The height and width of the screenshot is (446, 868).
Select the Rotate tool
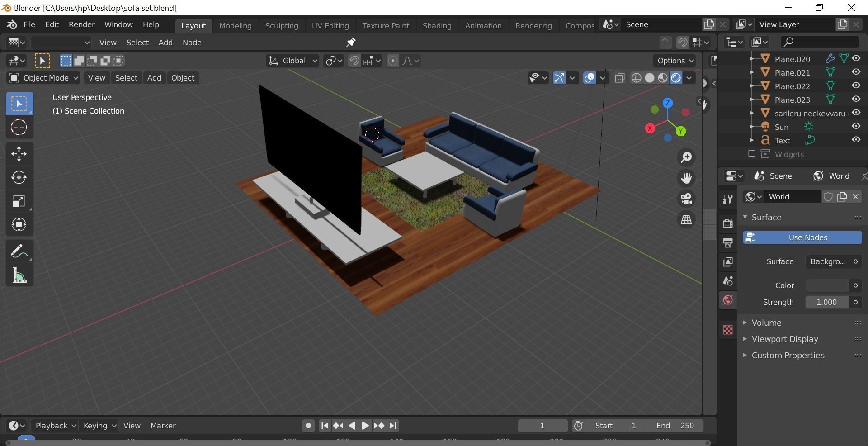click(19, 177)
